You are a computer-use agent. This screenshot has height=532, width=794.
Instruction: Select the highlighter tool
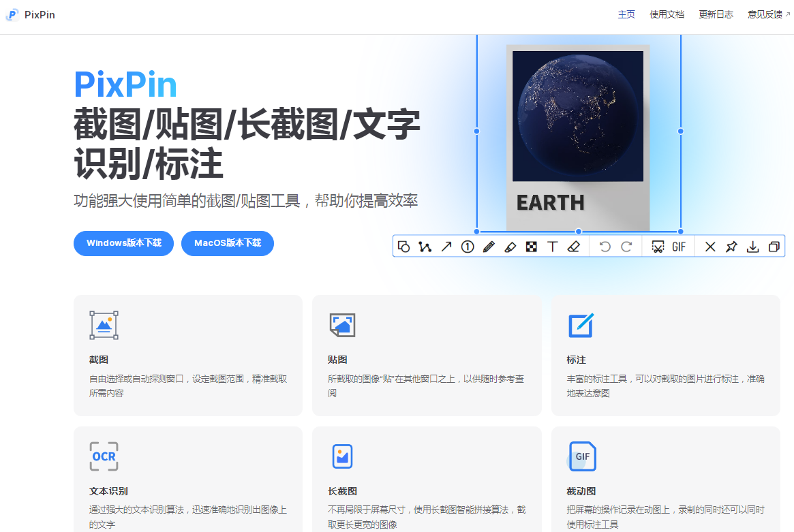(x=510, y=247)
